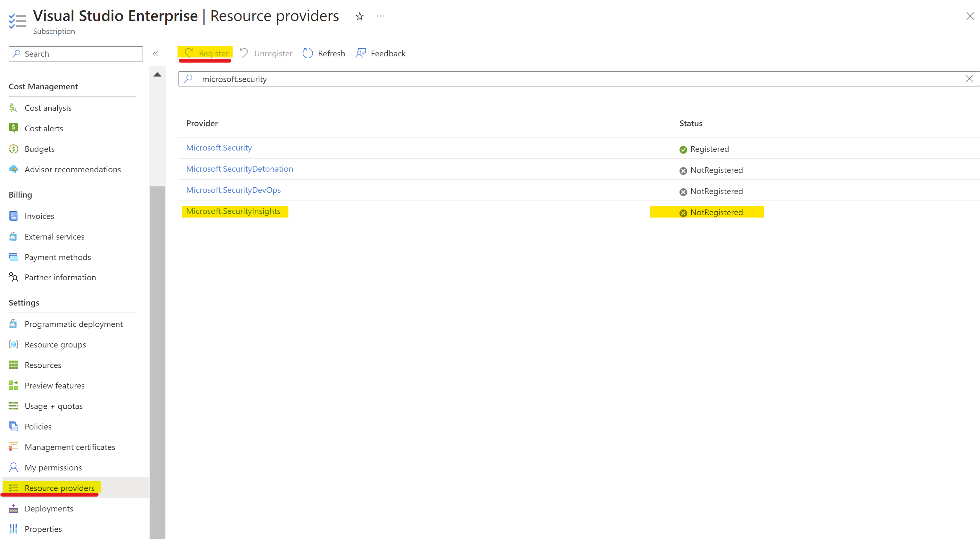Image resolution: width=980 pixels, height=539 pixels.
Task: Click the Policies document icon
Action: coord(13,426)
